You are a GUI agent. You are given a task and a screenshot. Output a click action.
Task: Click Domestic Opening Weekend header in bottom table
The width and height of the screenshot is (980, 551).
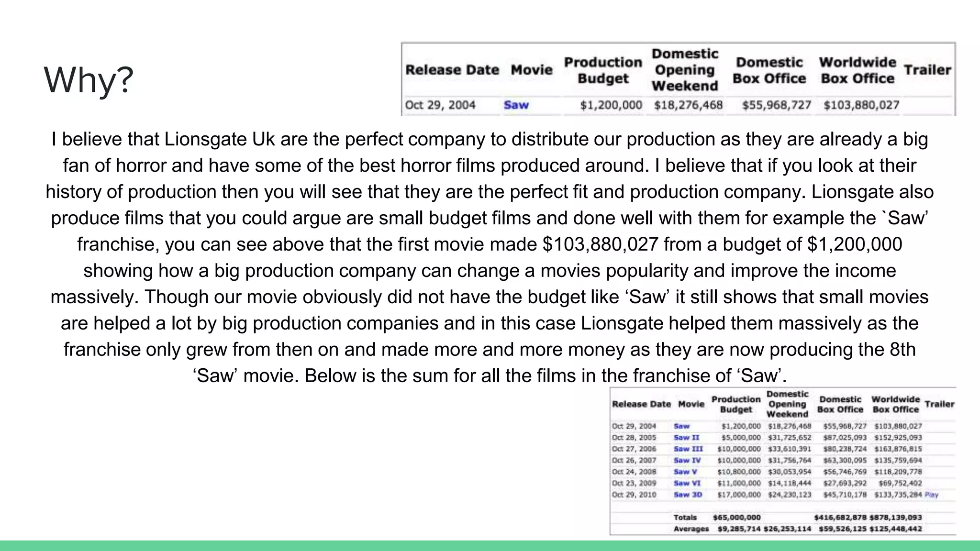[787, 404]
